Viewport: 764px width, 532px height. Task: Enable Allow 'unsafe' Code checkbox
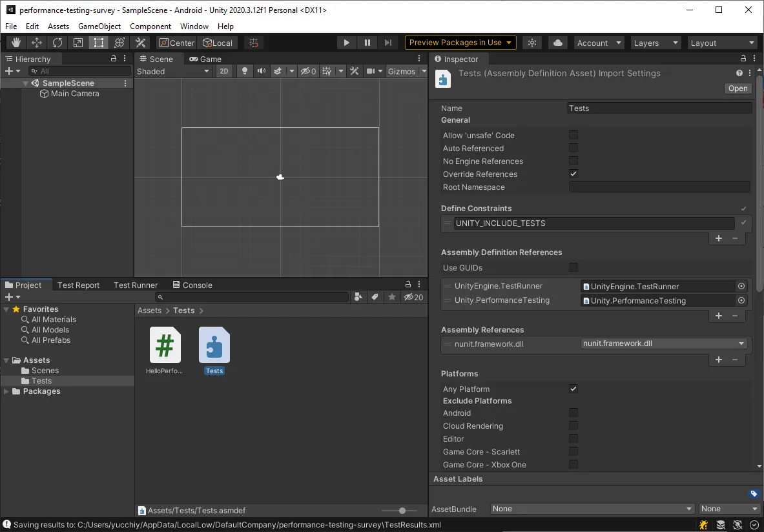(x=573, y=135)
